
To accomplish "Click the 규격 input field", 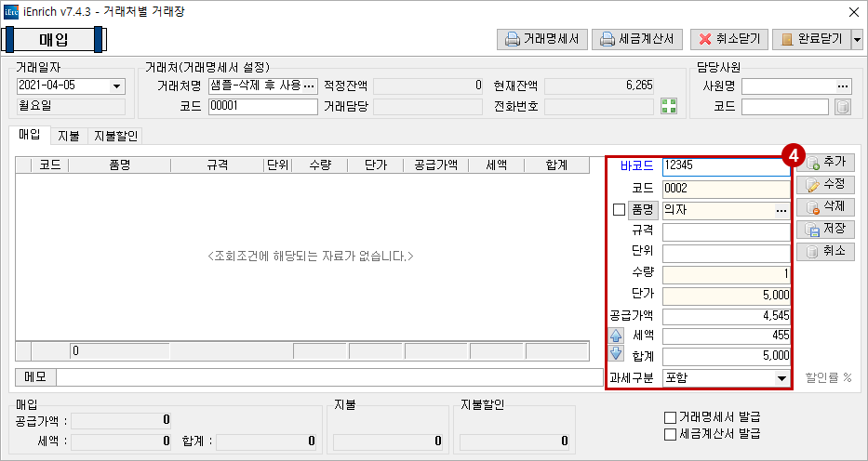I will 727,231.
